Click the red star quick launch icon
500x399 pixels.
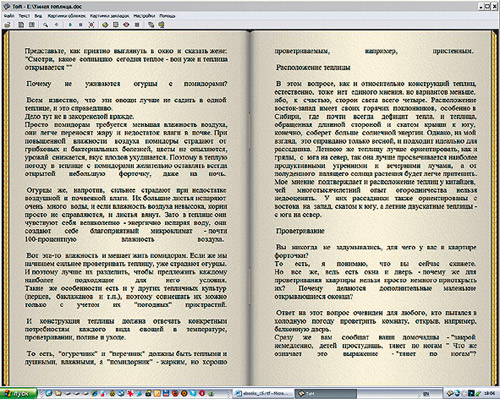130,393
